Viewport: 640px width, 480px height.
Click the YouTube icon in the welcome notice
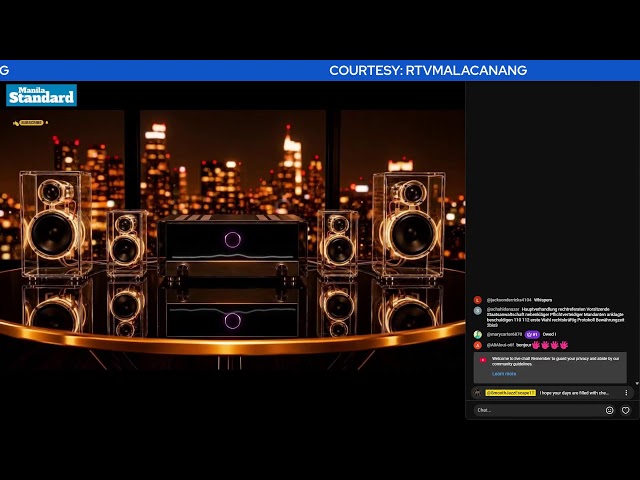483,360
